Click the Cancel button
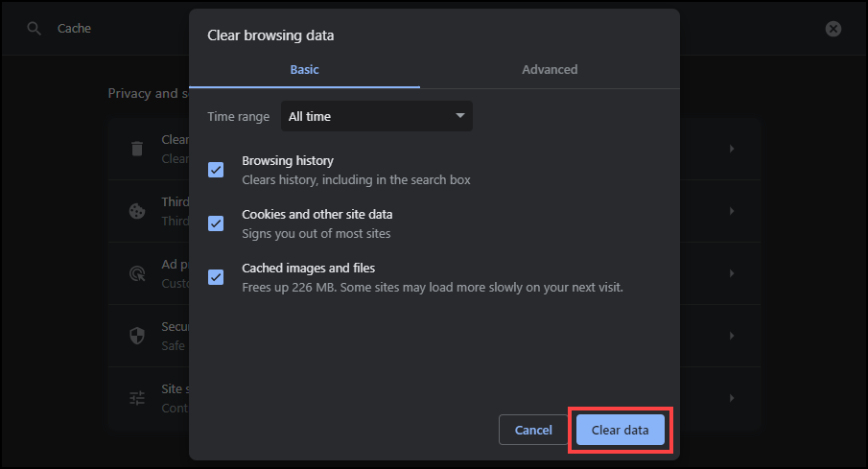 click(533, 430)
